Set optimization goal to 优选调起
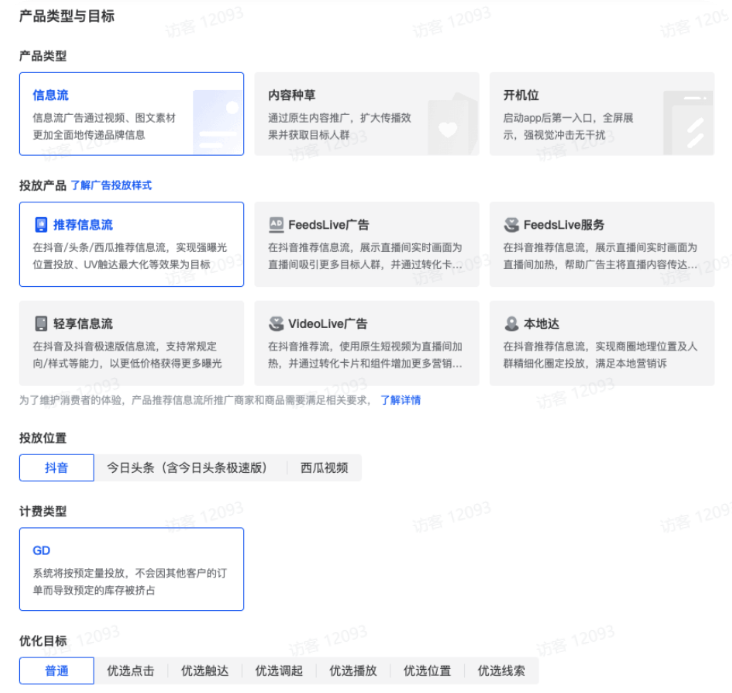 click(x=279, y=671)
